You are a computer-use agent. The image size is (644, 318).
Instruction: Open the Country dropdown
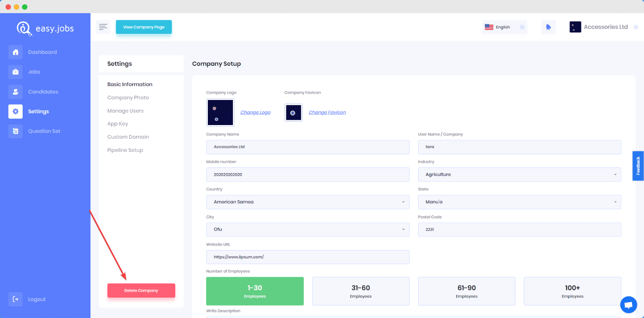click(307, 202)
